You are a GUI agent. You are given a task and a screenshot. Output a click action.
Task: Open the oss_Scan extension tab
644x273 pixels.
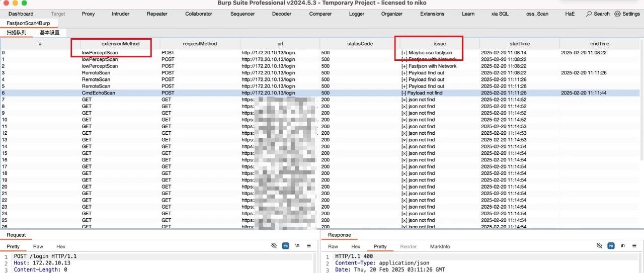point(537,14)
